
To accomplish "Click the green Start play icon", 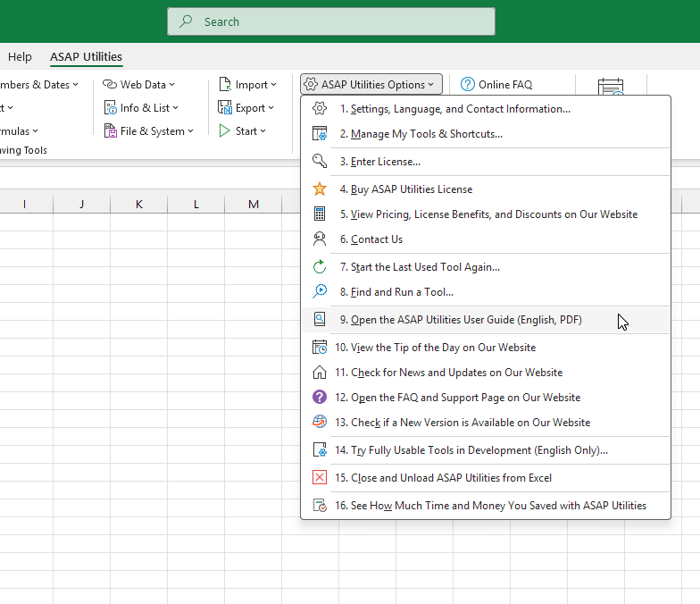I will coord(224,130).
